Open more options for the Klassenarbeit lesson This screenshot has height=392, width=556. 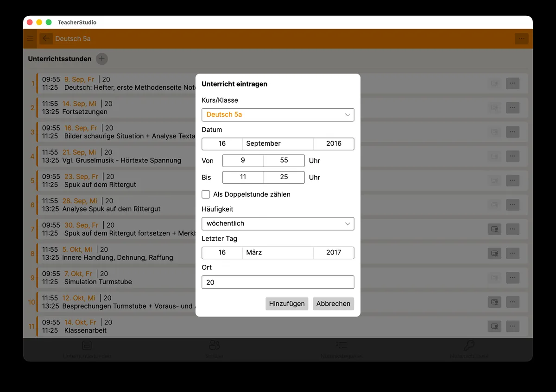512,326
